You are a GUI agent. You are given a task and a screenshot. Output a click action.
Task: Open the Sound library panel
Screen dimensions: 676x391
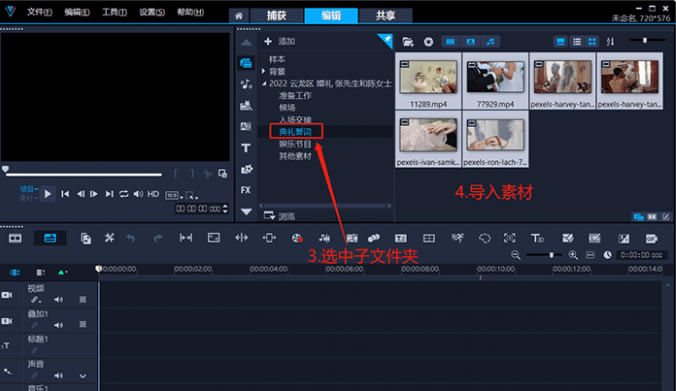[x=246, y=84]
